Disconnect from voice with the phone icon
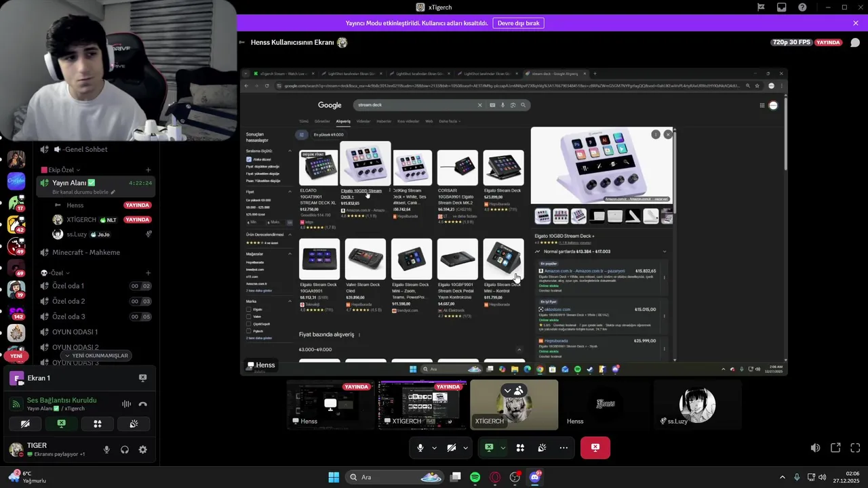 [x=142, y=404]
